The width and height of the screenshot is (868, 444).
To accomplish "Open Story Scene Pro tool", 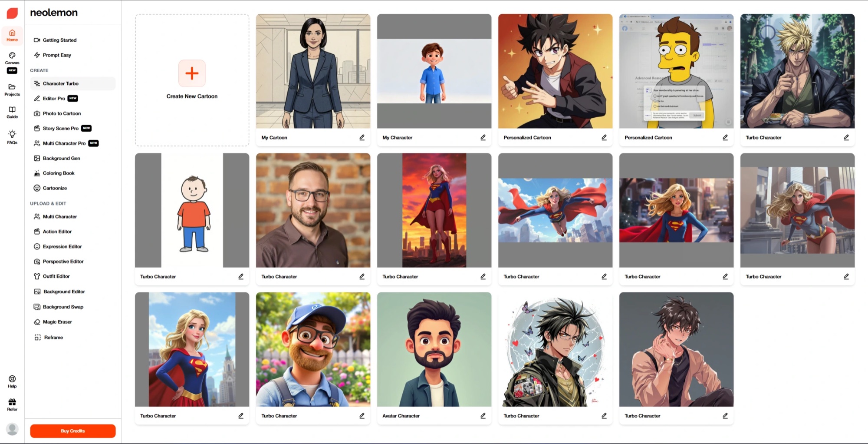I will [72, 128].
